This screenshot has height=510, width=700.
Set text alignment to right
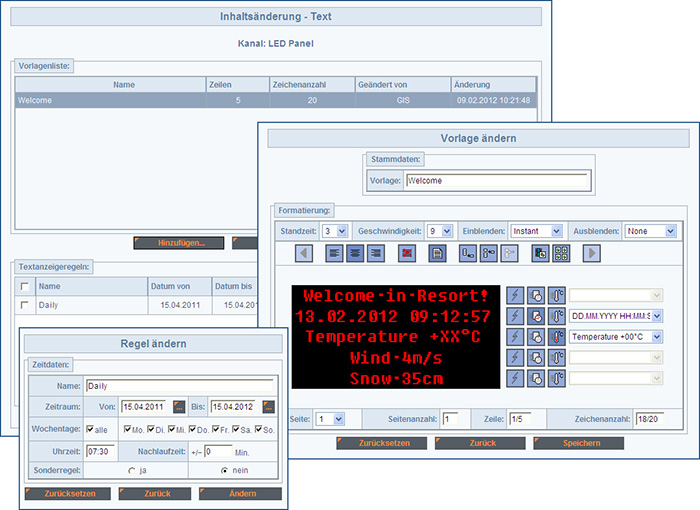tap(376, 254)
